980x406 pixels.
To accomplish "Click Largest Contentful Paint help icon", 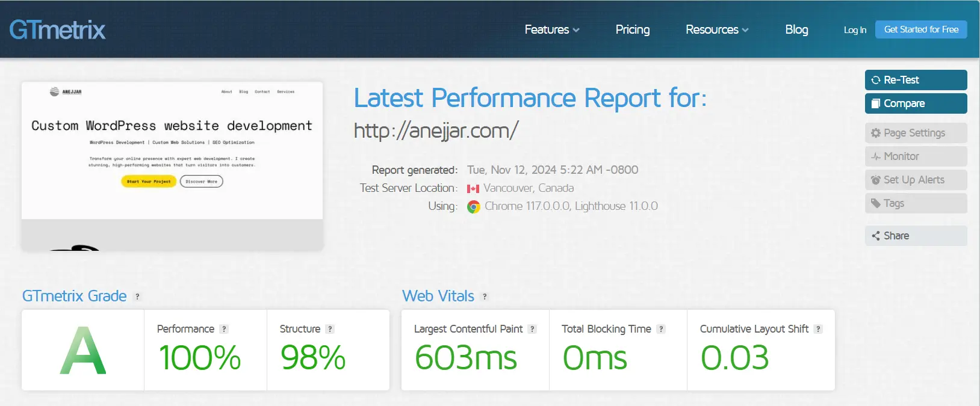I will 532,329.
